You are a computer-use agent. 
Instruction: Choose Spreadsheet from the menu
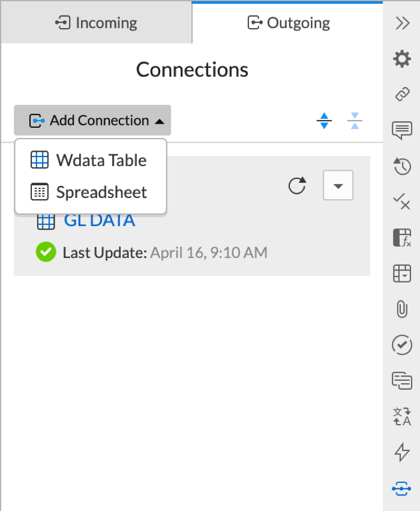90,193
